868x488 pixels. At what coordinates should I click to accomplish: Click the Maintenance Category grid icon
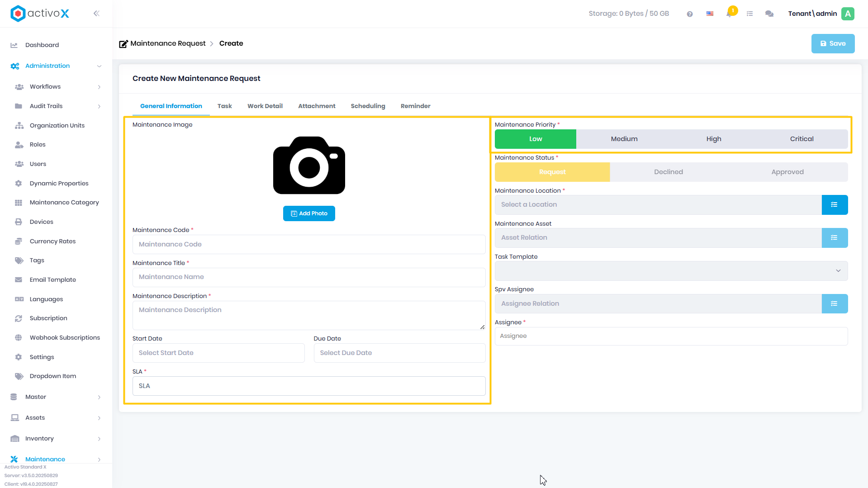coord(19,203)
